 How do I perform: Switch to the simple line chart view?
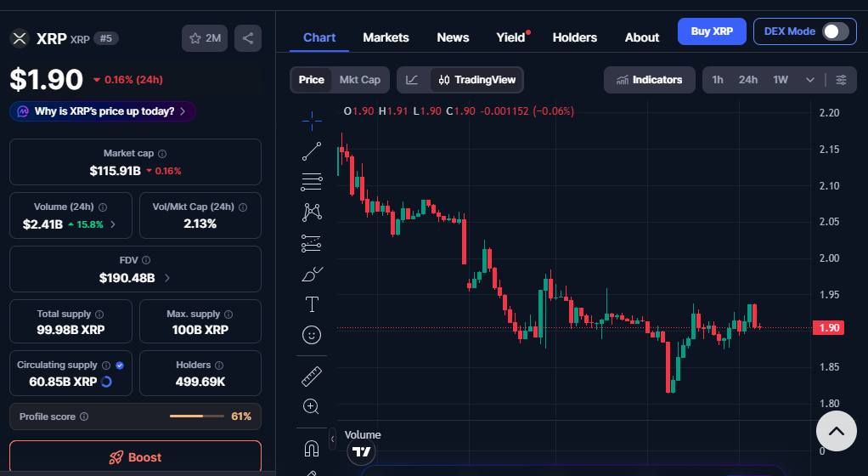click(x=412, y=80)
